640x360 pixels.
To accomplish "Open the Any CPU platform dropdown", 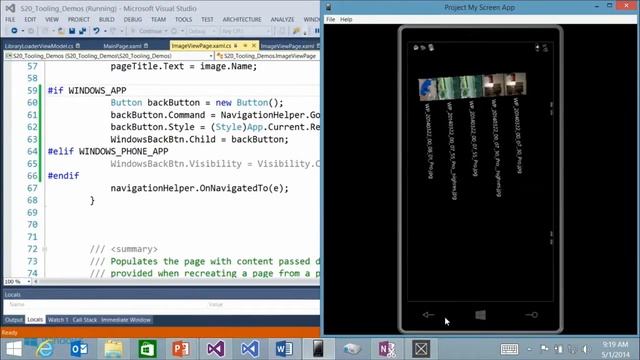I will (246, 31).
